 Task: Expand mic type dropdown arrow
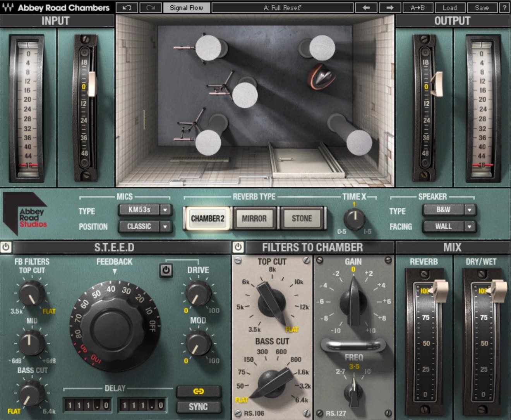[165, 210]
